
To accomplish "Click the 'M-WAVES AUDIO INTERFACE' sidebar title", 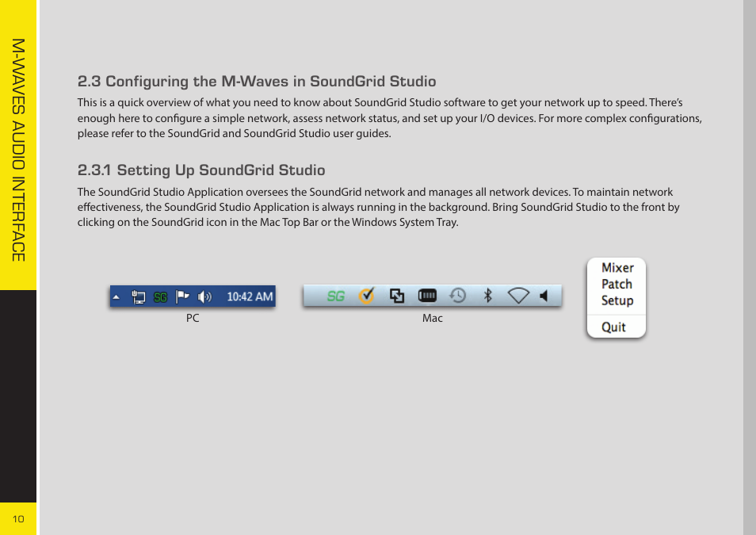I will tap(18, 150).
